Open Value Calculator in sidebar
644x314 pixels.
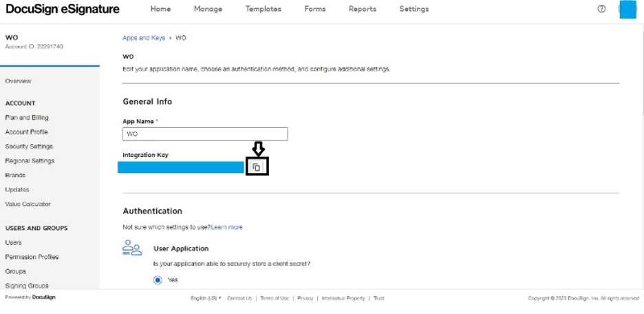(28, 204)
